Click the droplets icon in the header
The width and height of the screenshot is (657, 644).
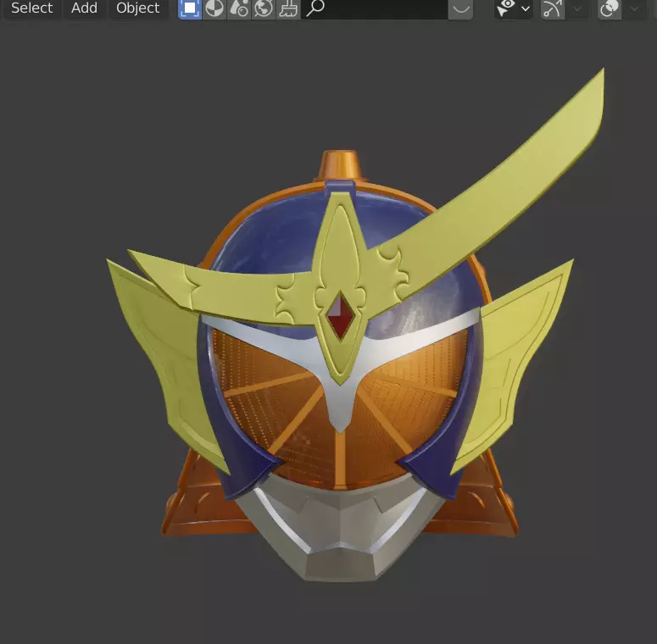[x=239, y=8]
